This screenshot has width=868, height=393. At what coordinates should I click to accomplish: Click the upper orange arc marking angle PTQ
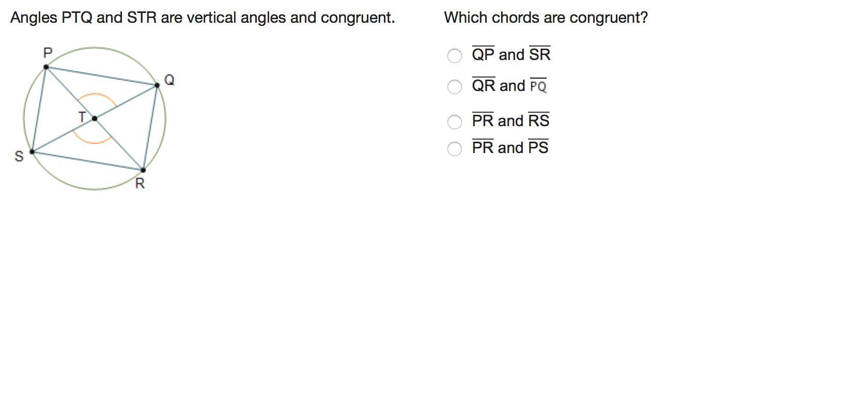(95, 94)
